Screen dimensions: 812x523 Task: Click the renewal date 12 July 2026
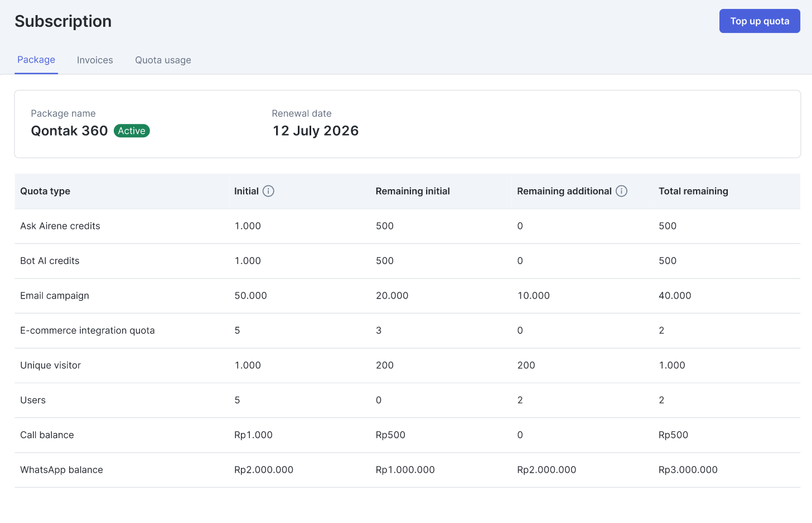point(315,131)
